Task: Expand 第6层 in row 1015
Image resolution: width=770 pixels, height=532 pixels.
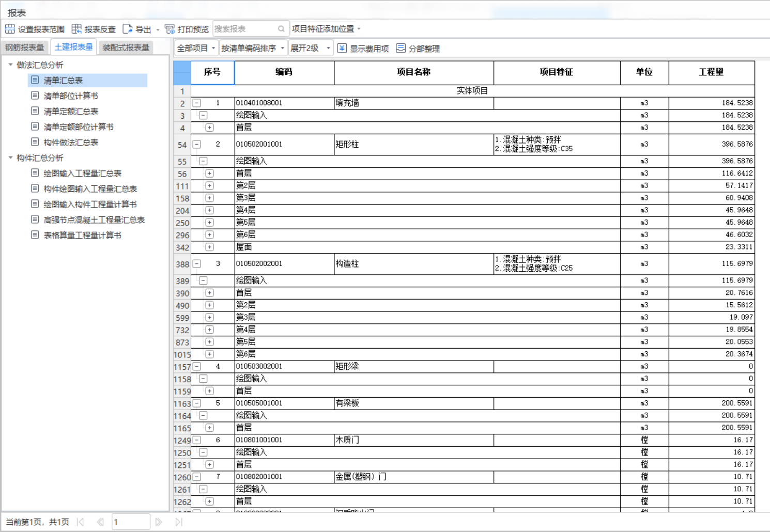Action: 209,354
